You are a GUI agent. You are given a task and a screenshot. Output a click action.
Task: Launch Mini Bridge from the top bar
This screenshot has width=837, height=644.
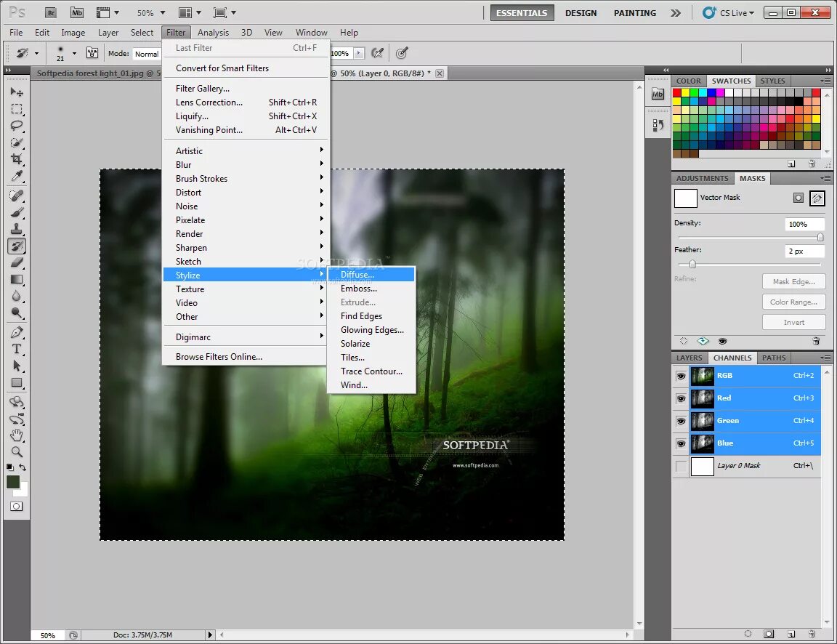77,13
